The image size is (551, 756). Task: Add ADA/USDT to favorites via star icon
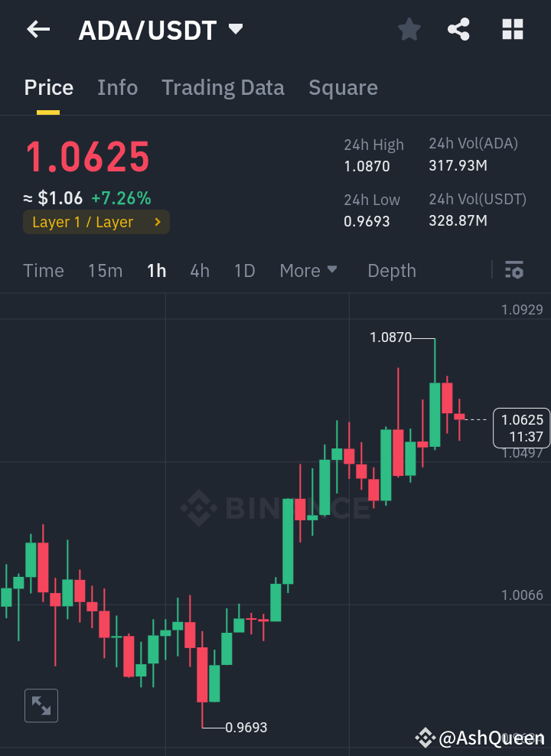click(x=409, y=29)
